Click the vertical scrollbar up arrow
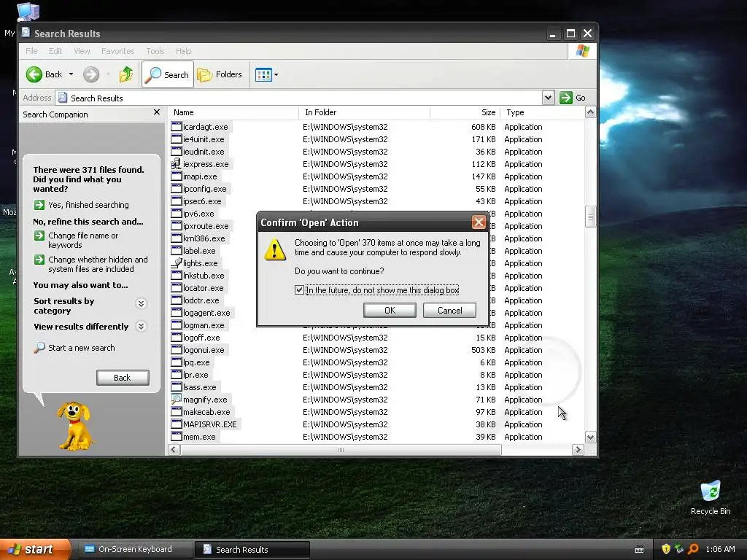 click(590, 112)
